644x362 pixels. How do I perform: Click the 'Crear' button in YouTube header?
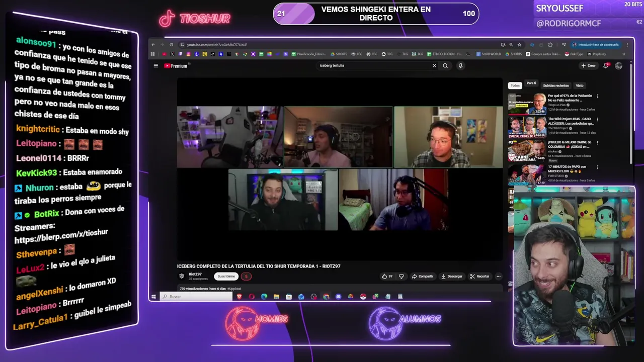[x=588, y=66]
